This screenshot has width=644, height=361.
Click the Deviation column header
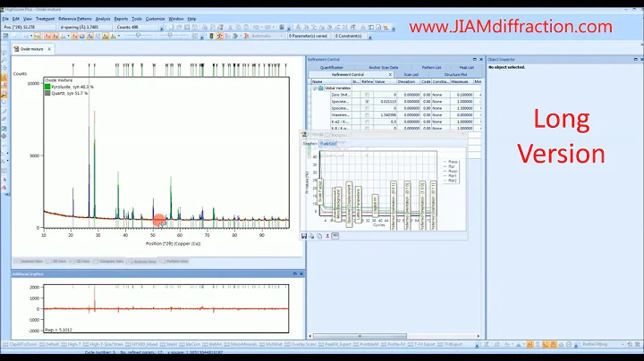point(409,81)
